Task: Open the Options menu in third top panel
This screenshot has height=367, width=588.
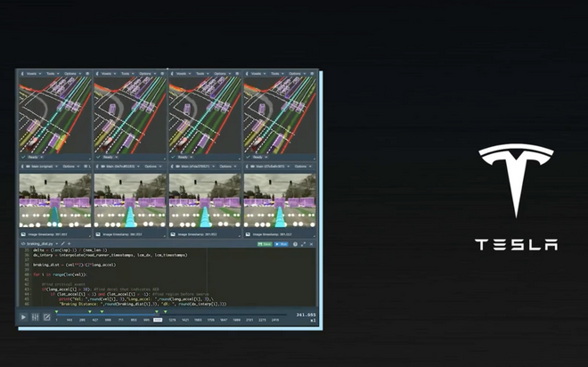Action: click(223, 74)
